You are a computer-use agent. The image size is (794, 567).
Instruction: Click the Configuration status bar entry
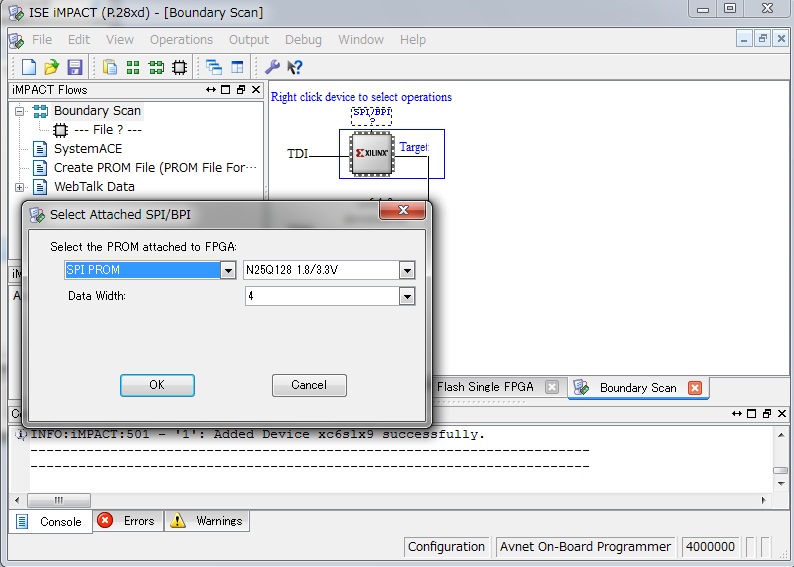point(446,547)
